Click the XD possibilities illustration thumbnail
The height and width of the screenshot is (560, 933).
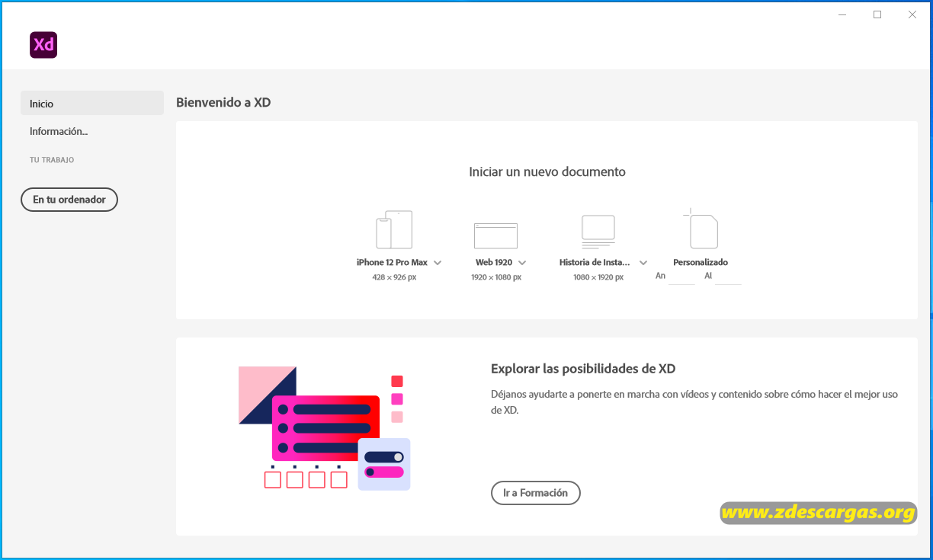pos(325,428)
